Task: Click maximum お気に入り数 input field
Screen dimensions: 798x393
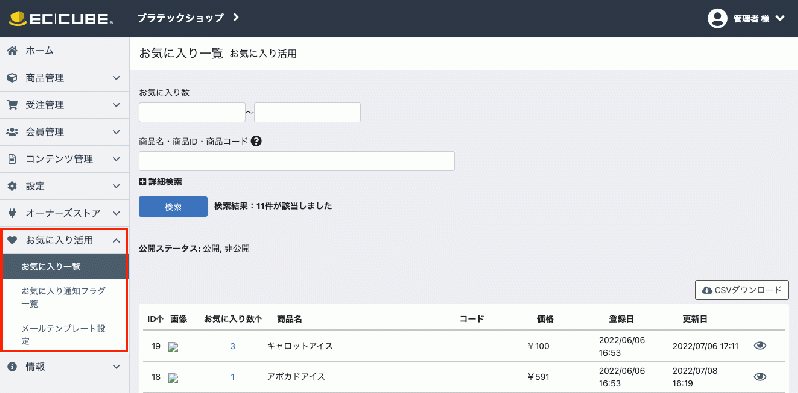Action: click(x=307, y=113)
